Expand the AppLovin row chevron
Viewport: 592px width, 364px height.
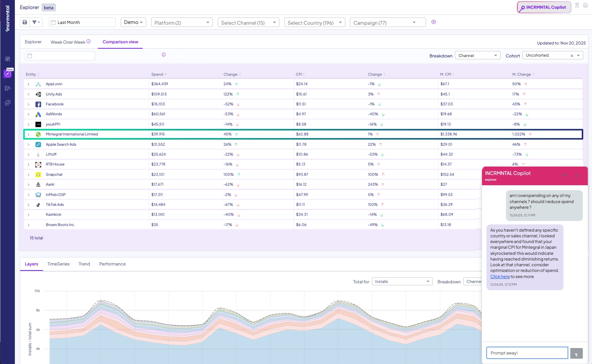point(29,84)
